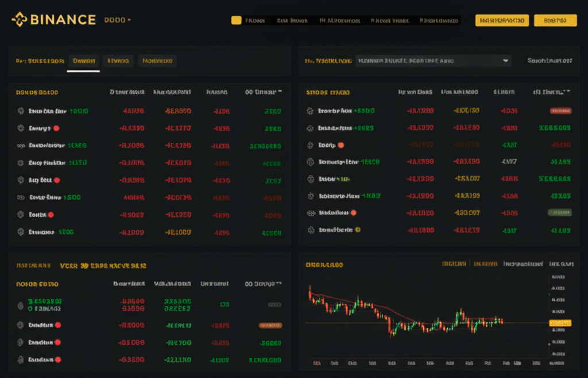Click the search text at the upper-right panel's edge

(x=550, y=60)
